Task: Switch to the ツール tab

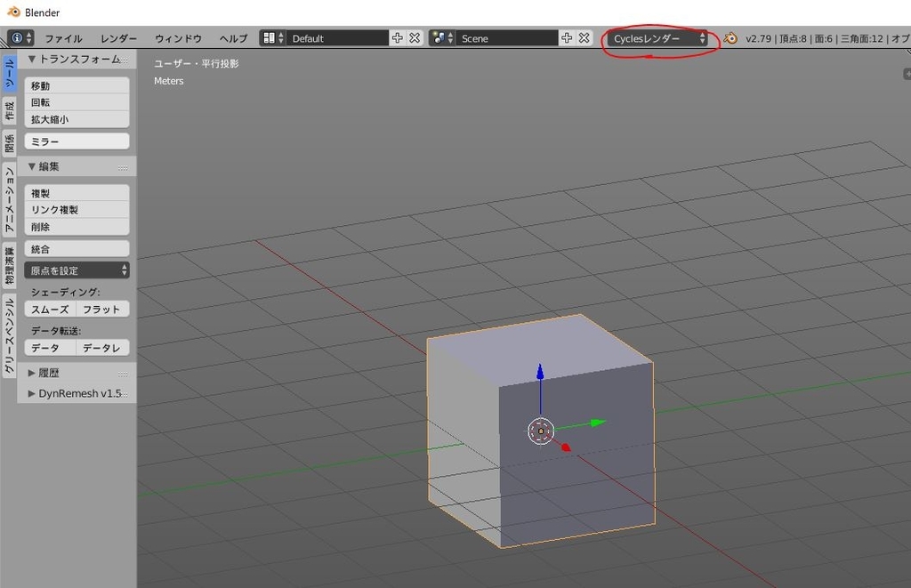Action: (x=9, y=74)
